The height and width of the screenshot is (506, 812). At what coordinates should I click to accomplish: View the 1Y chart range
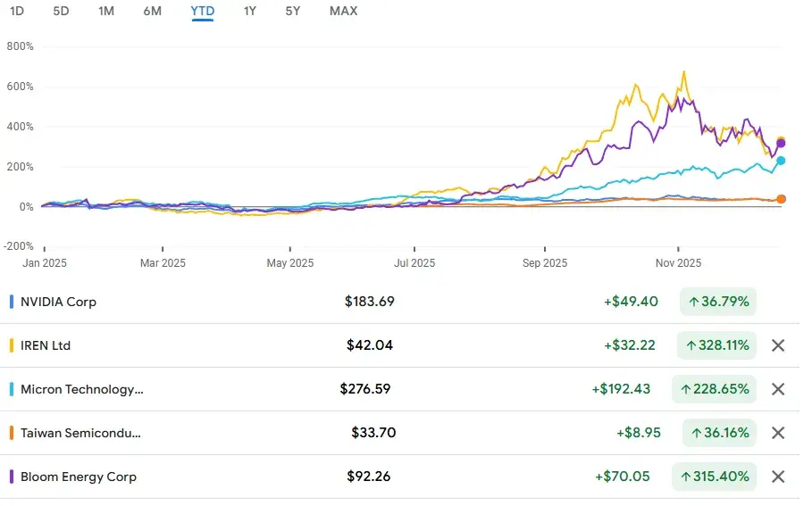(x=250, y=11)
